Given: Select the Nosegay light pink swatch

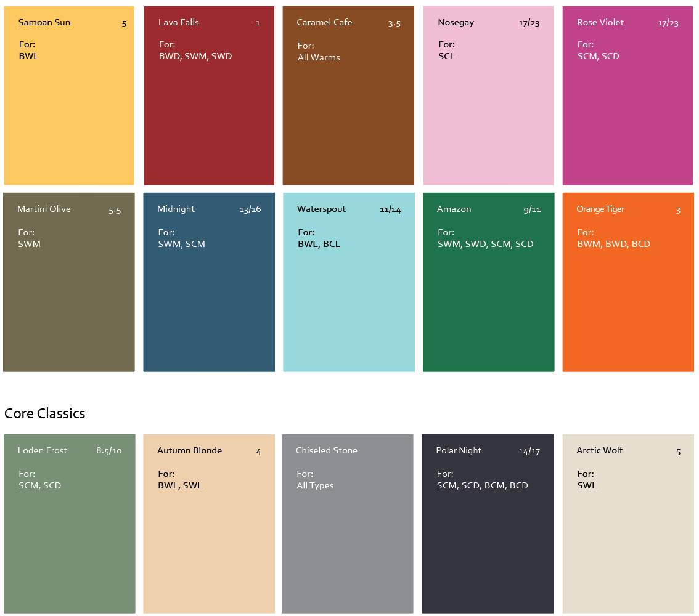Looking at the screenshot, I should pos(489,95).
